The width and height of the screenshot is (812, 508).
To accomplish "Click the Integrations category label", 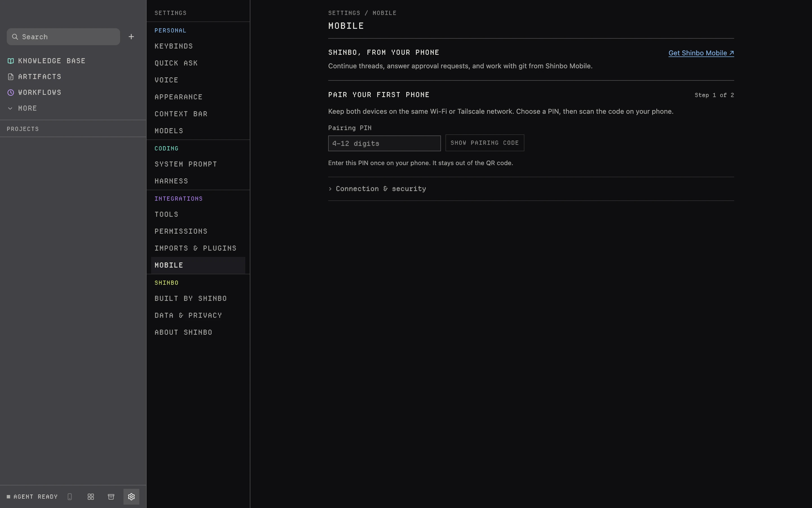I will pyautogui.click(x=178, y=199).
